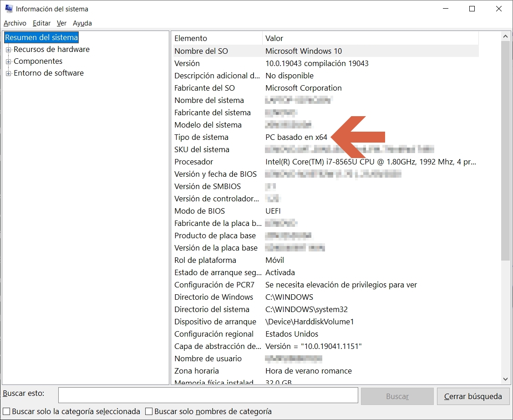The image size is (513, 420).
Task: Enable Buscar solo la categoría seleccionada checkbox
Action: pos(6,411)
